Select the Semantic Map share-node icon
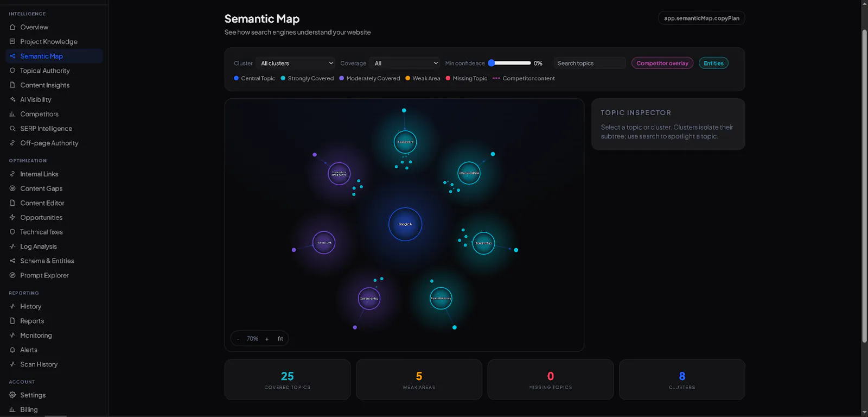The image size is (868, 417). [12, 56]
